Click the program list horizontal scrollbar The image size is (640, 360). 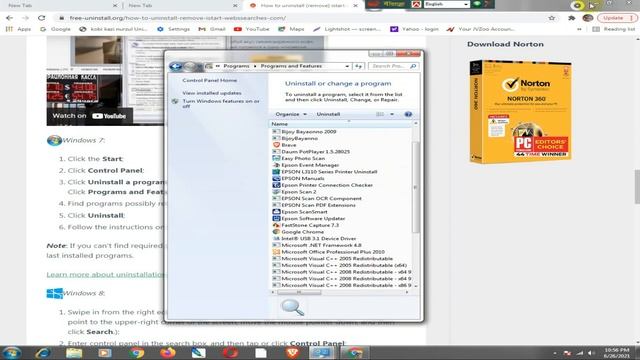pyautogui.click(x=299, y=292)
